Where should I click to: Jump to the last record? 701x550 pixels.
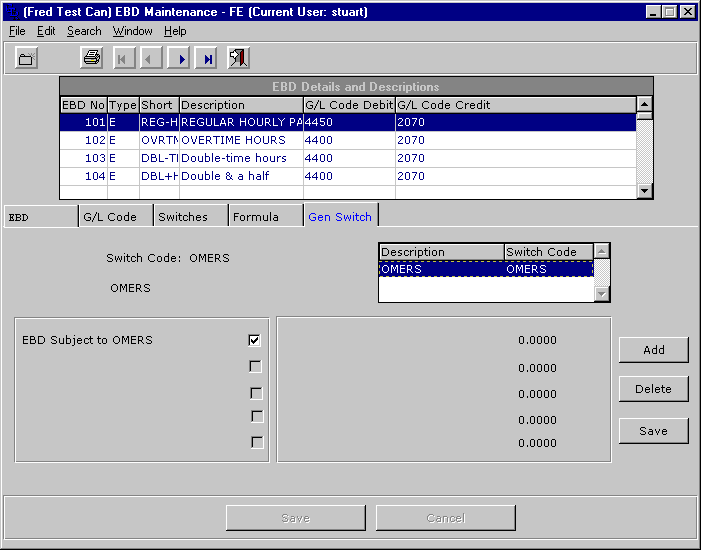pyautogui.click(x=207, y=59)
